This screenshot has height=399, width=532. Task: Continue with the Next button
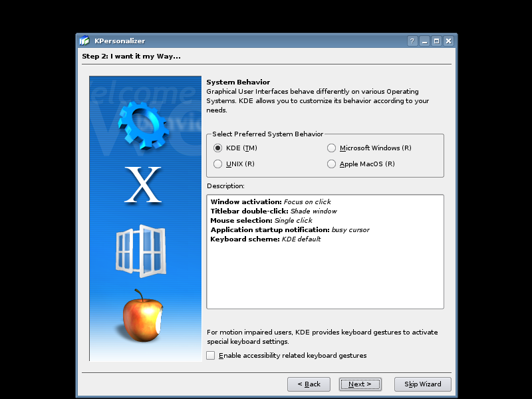tap(360, 384)
